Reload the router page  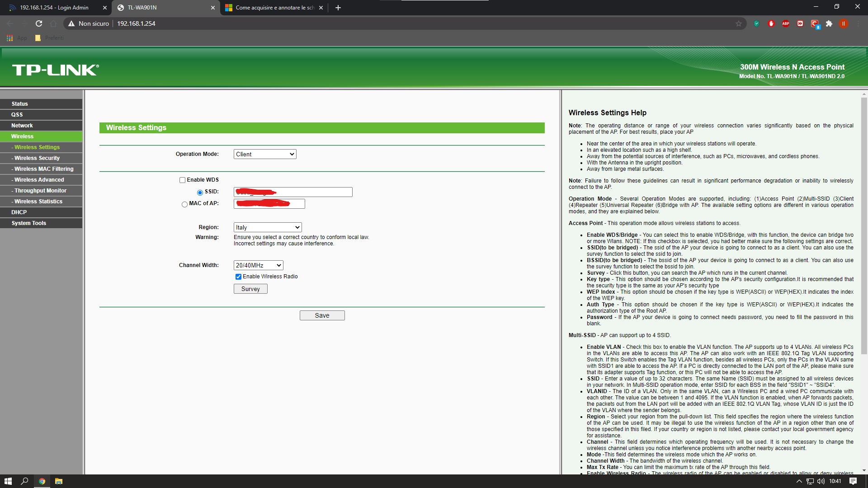click(39, 23)
